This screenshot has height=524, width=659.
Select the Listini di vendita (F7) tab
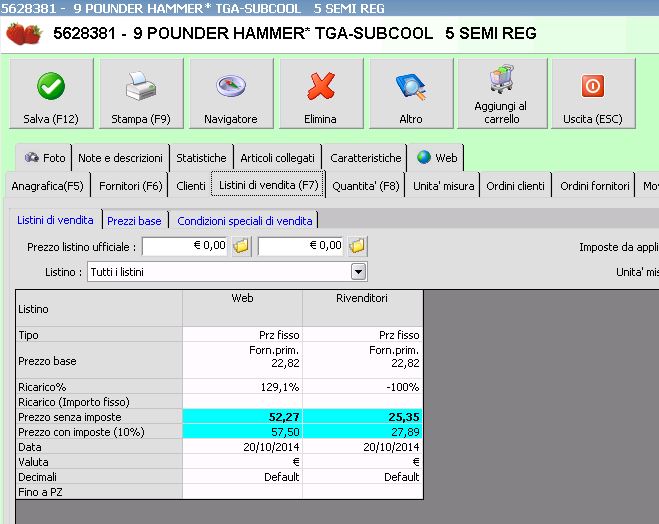tap(268, 185)
